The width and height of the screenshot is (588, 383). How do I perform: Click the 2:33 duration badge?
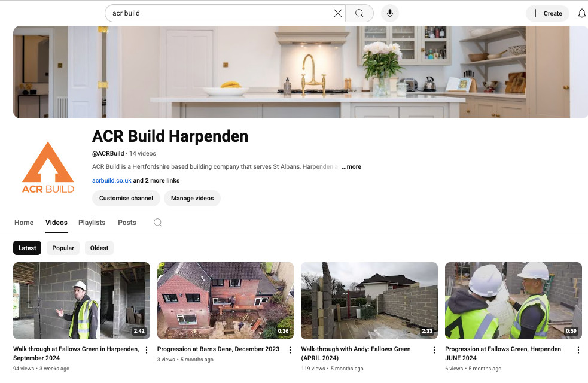(x=427, y=331)
